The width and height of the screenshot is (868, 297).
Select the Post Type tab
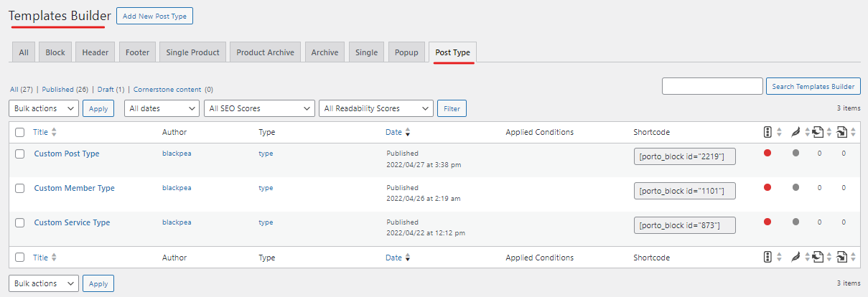(x=452, y=52)
